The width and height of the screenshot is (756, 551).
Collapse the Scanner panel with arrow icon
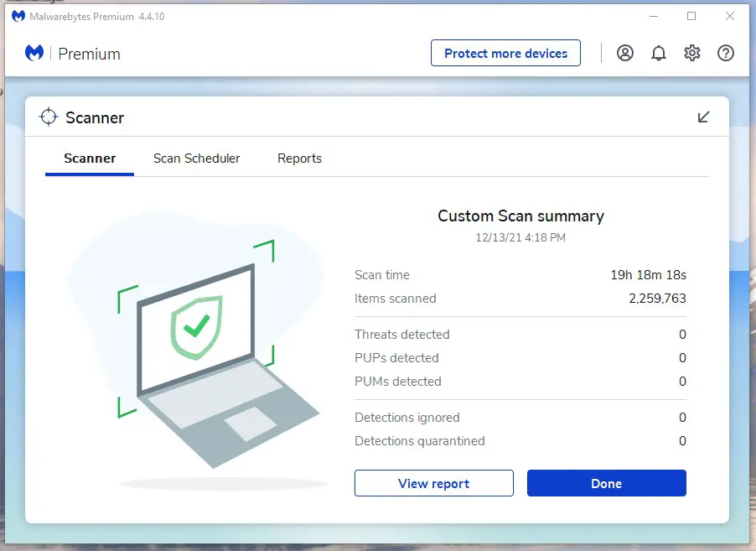coord(703,117)
